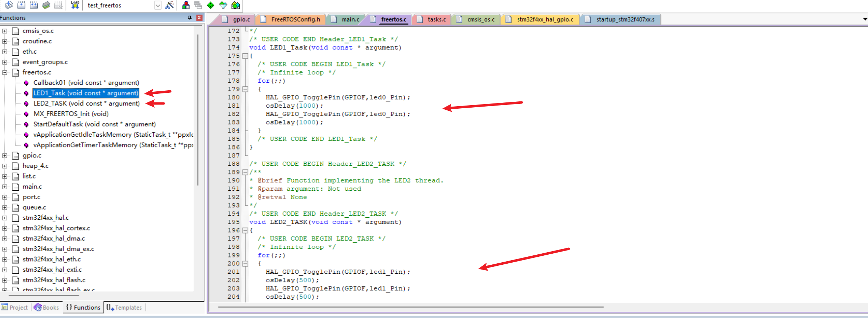Collapse comment fold at line 189

(x=245, y=172)
